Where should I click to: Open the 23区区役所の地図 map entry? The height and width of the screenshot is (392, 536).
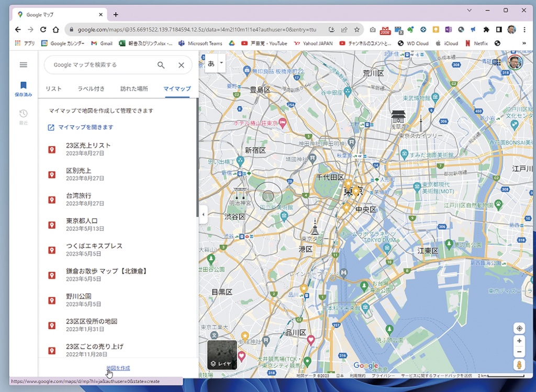point(118,325)
